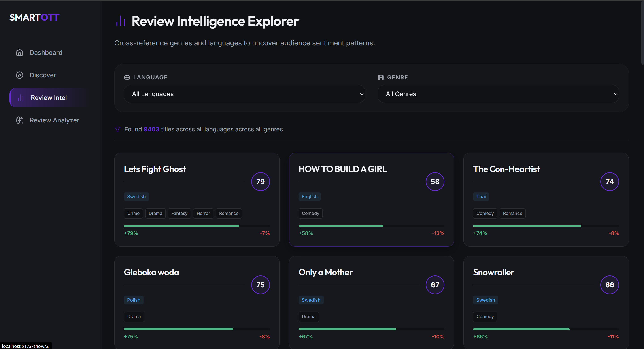Screen dimensions: 644x349
Task: Click Gleboka woda sentiment bar
Action: (x=197, y=329)
